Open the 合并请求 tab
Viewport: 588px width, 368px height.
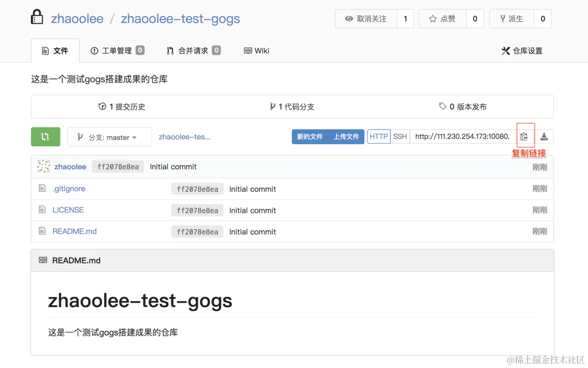coord(194,51)
